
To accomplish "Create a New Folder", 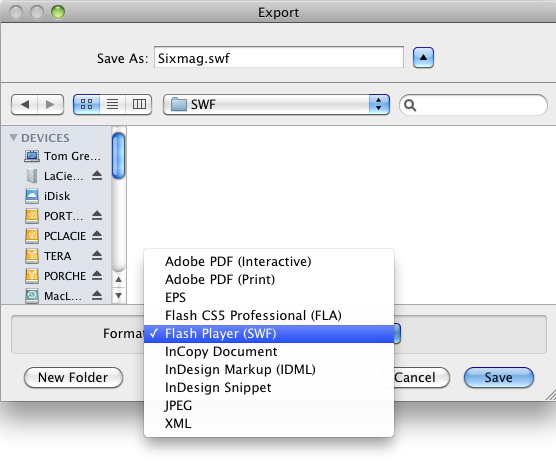I will coord(73,377).
